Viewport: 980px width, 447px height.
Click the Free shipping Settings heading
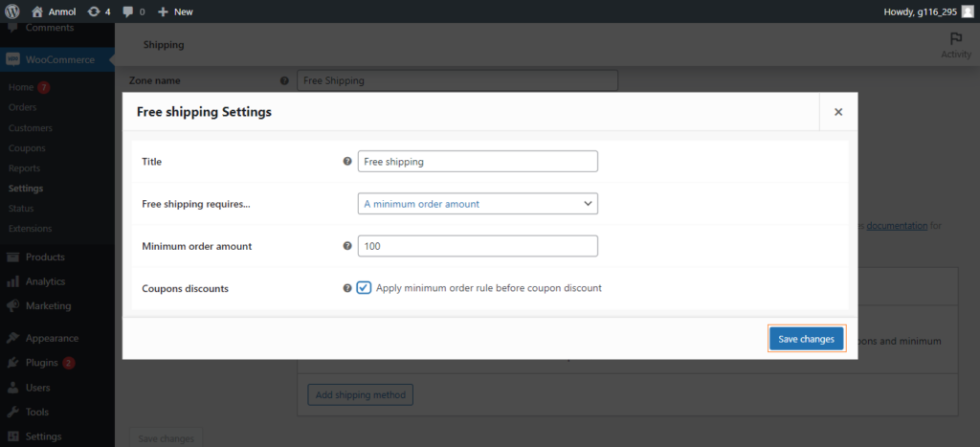[204, 112]
